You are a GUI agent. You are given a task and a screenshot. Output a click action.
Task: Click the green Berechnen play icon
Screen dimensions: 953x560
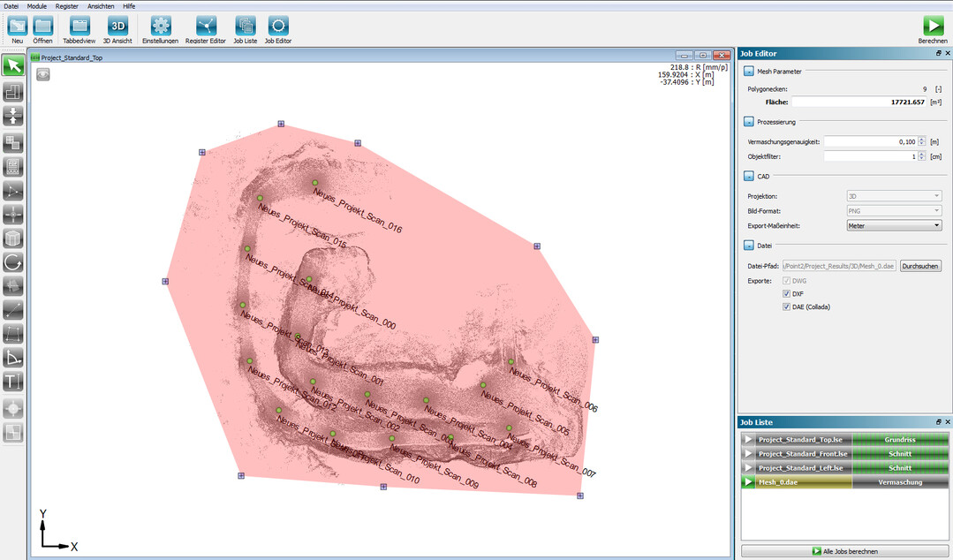(933, 26)
